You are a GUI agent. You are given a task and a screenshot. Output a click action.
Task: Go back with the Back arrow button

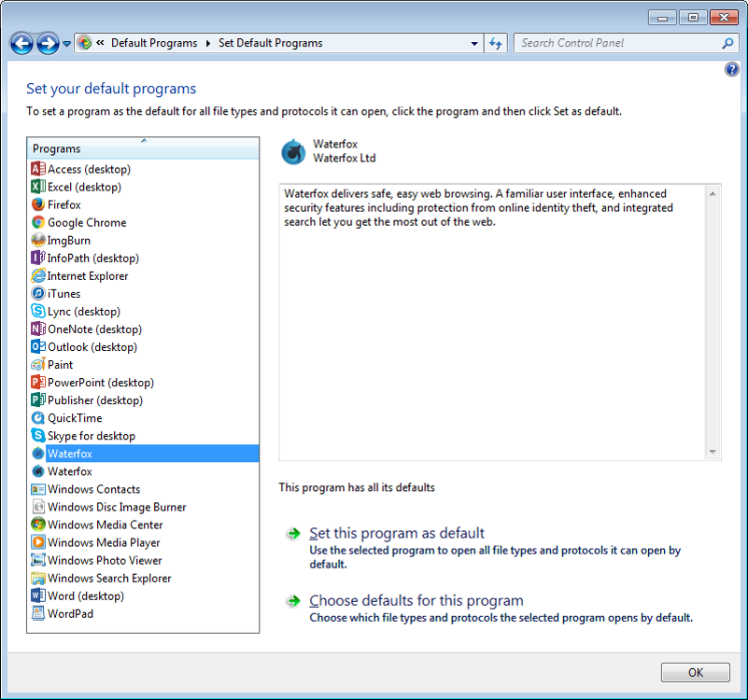pyautogui.click(x=21, y=44)
